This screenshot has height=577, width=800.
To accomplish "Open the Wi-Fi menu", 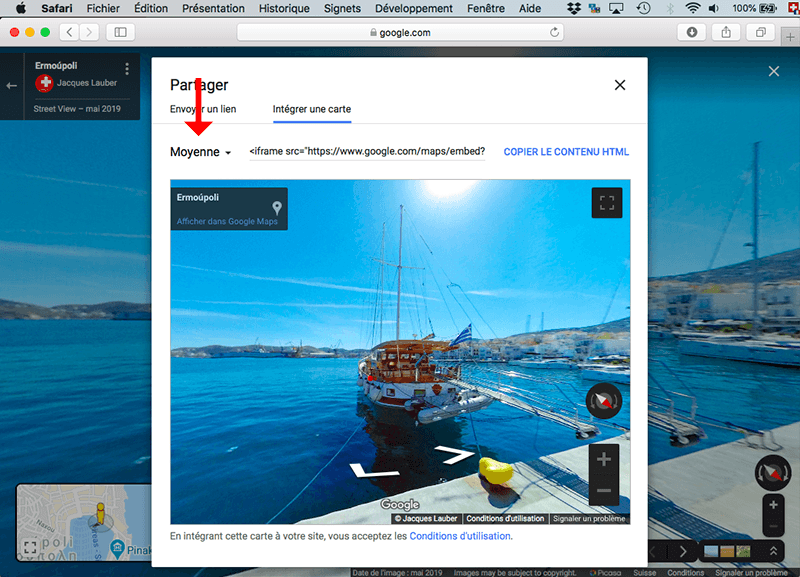I will pyautogui.click(x=692, y=8).
